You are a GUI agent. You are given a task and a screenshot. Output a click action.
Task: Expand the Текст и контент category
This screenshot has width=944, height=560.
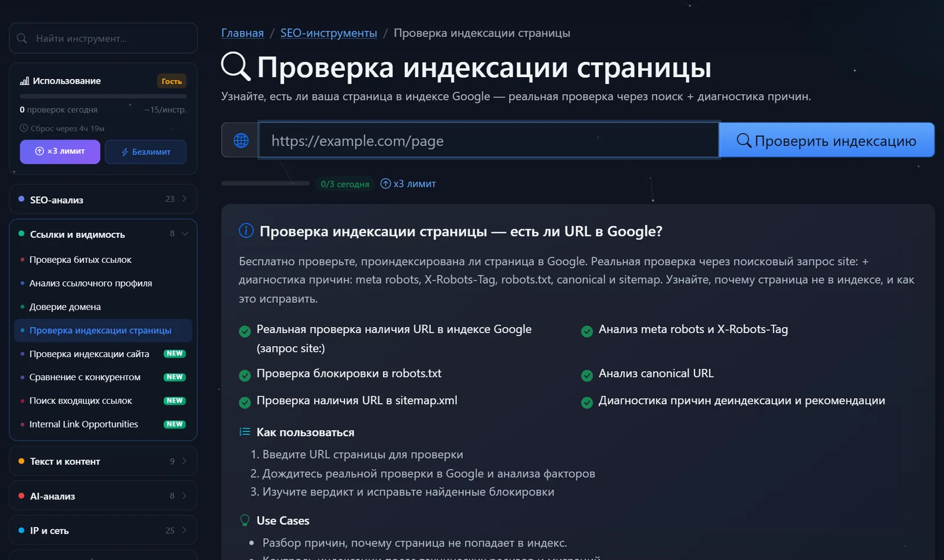pyautogui.click(x=103, y=461)
